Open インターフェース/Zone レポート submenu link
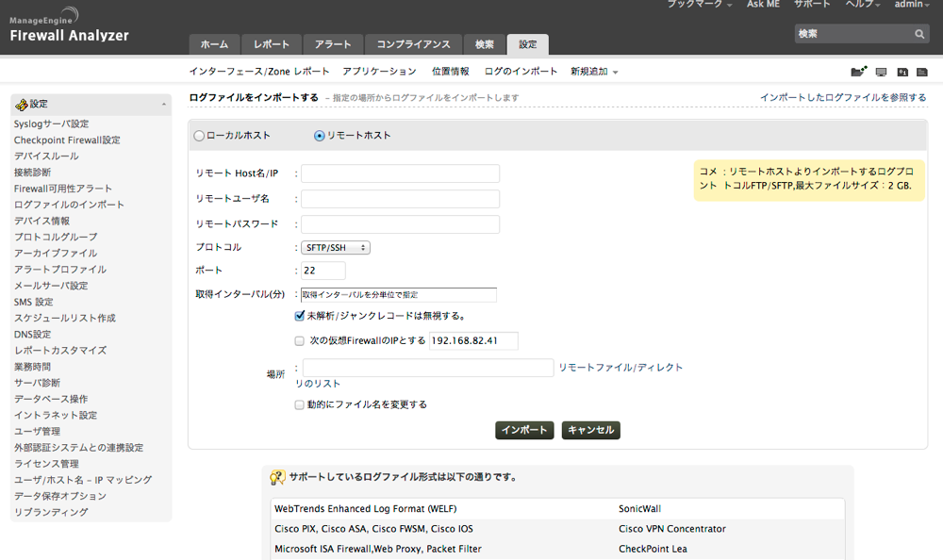 click(259, 72)
